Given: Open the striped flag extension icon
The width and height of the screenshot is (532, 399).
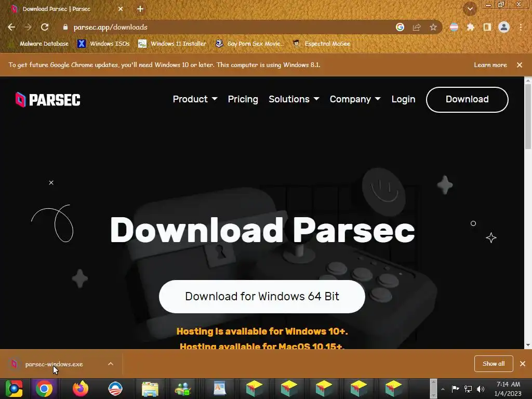Looking at the screenshot, I should (454, 27).
